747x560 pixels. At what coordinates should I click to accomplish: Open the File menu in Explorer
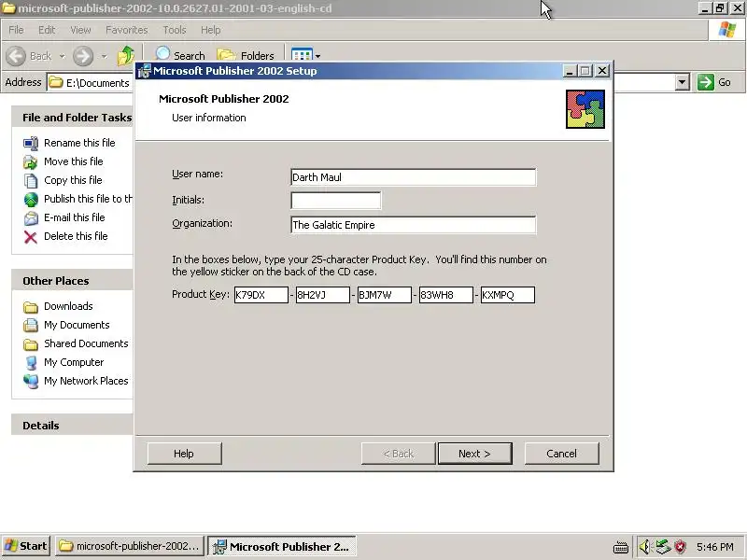coord(16,30)
